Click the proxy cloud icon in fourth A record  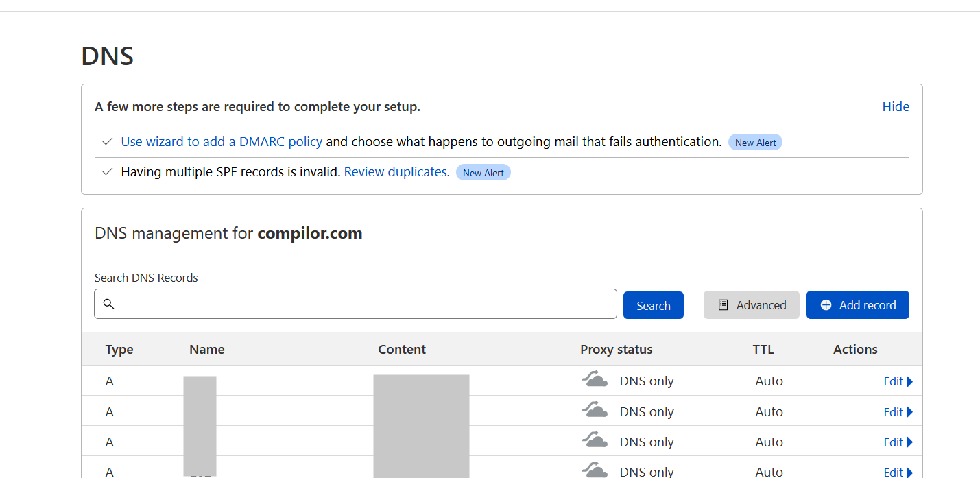[x=595, y=470]
